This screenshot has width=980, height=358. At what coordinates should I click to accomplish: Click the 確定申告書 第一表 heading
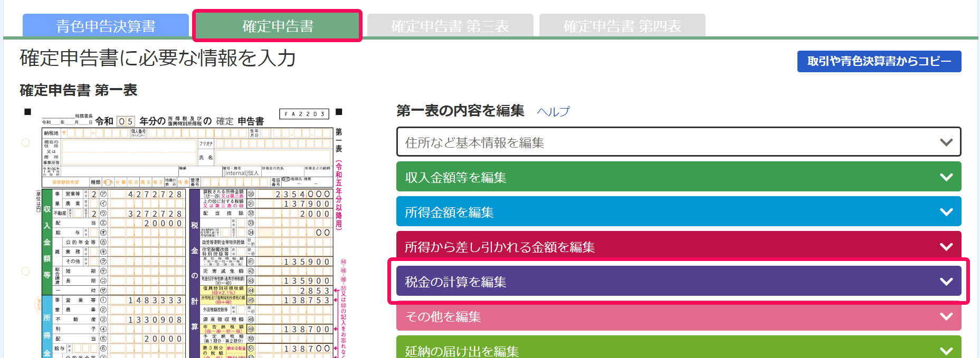pyautogui.click(x=79, y=90)
